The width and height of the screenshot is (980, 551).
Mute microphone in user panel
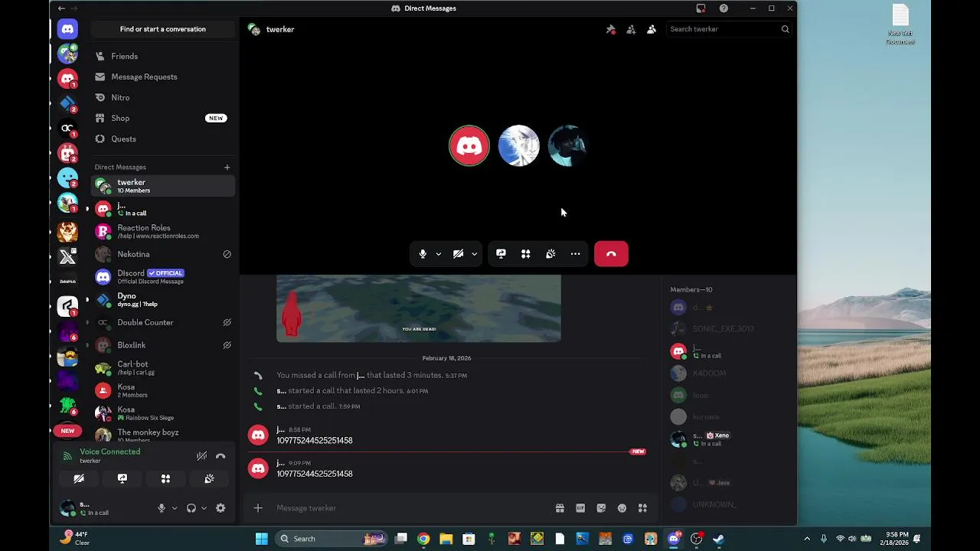pyautogui.click(x=161, y=508)
